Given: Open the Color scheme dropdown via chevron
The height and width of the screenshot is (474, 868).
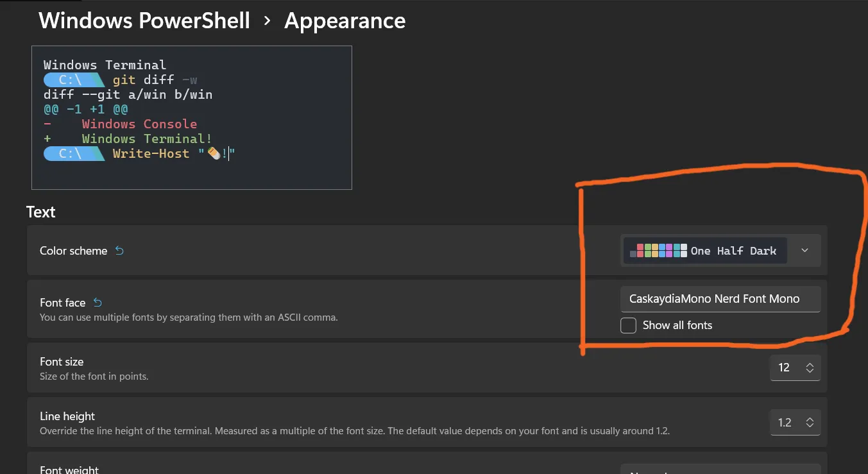Looking at the screenshot, I should coord(805,251).
